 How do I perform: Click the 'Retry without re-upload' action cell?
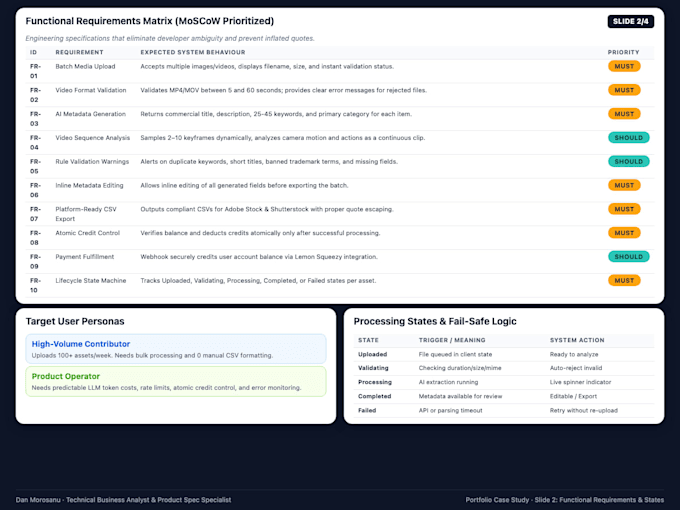click(584, 410)
